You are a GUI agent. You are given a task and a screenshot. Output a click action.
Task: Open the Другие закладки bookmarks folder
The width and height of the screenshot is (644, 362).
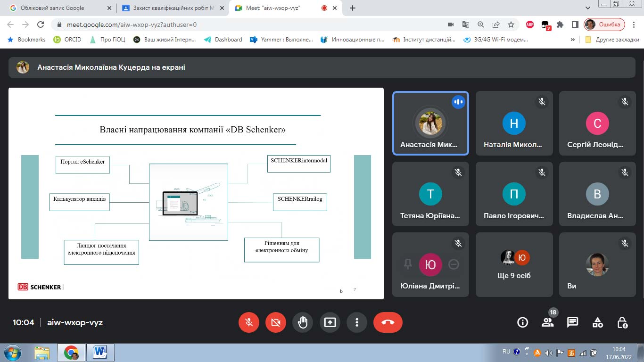tap(612, 40)
